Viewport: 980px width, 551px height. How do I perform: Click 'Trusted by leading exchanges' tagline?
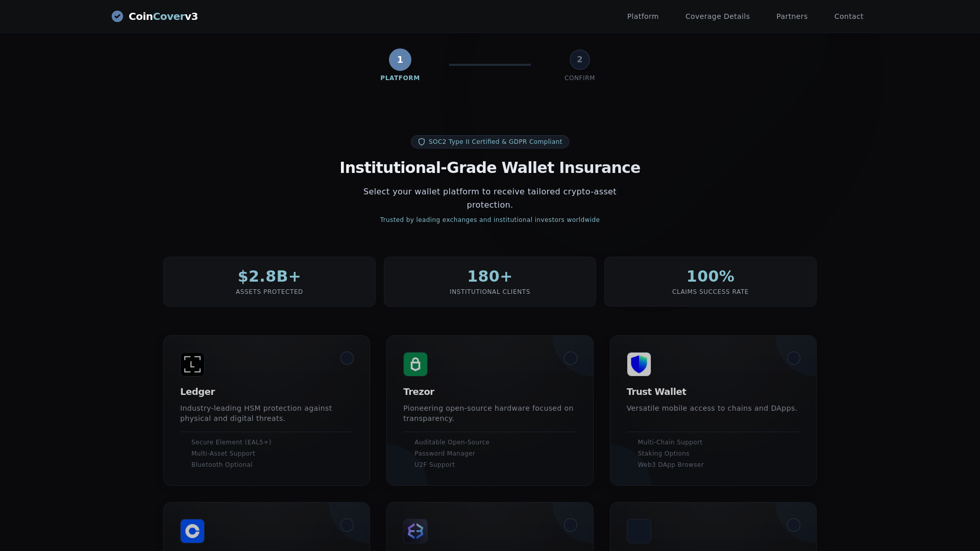490,220
